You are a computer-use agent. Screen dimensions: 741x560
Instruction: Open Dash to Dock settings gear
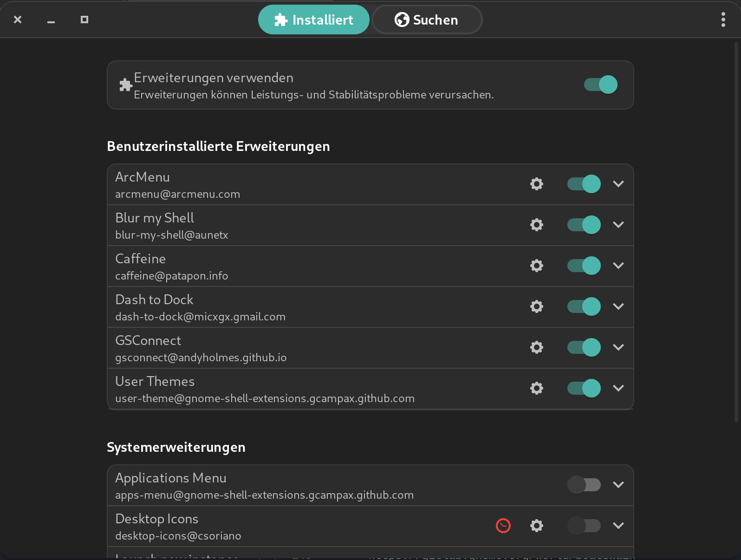537,306
